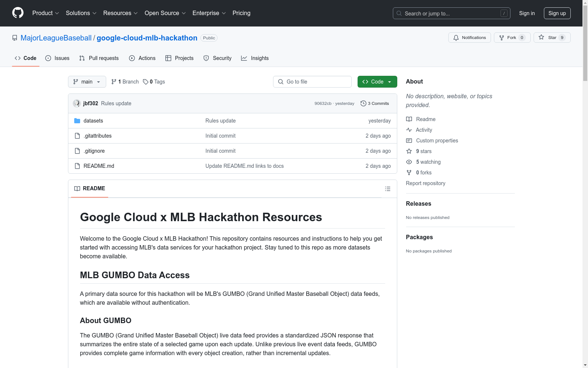This screenshot has height=368, width=588.
Task: Open the MajorLeagueBaseball organization link
Action: coord(56,38)
